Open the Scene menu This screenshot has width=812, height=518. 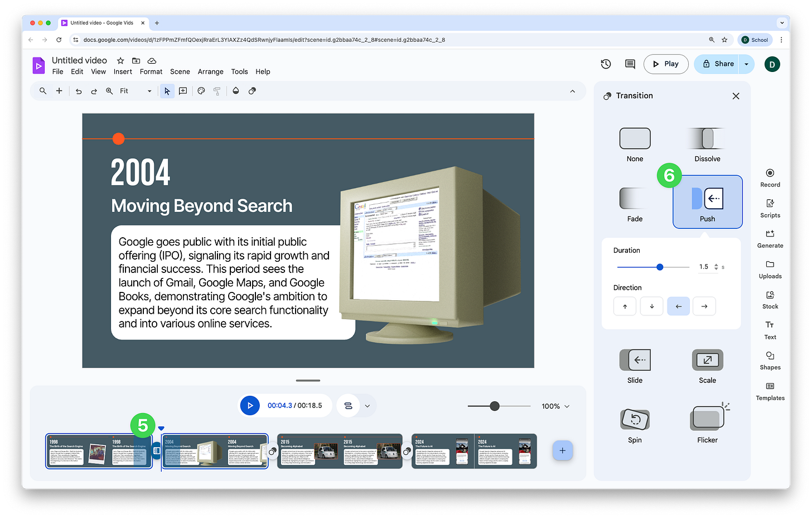pos(180,71)
